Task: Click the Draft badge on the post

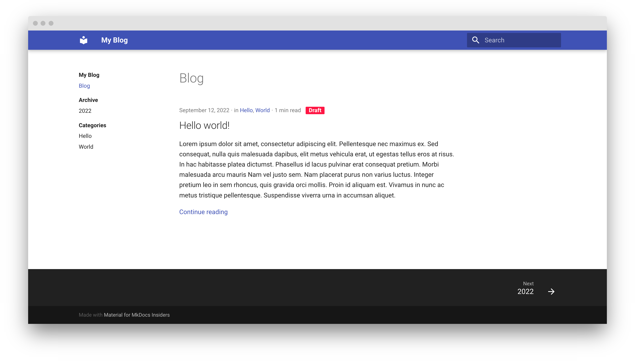Action: click(x=315, y=110)
